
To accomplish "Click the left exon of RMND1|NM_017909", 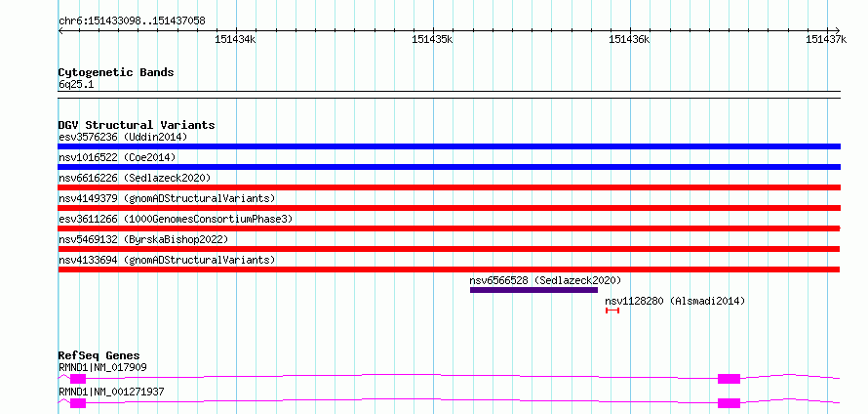I will click(x=78, y=379).
